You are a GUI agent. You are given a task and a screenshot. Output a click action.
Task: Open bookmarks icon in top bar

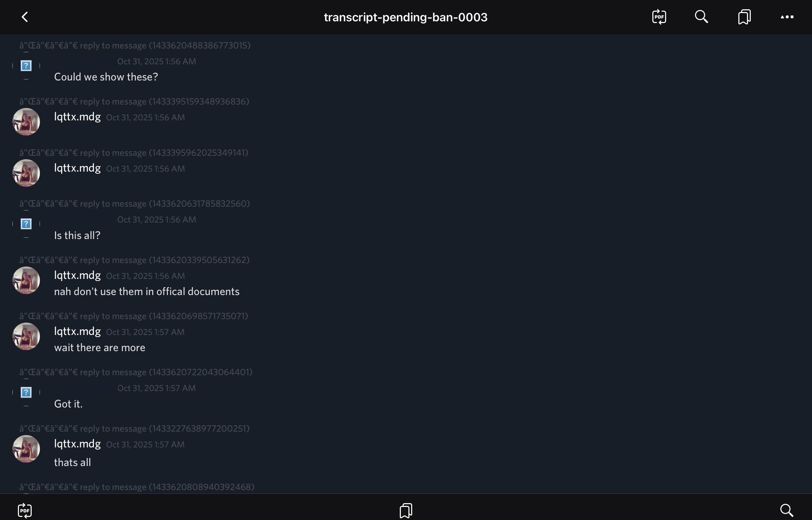(744, 17)
